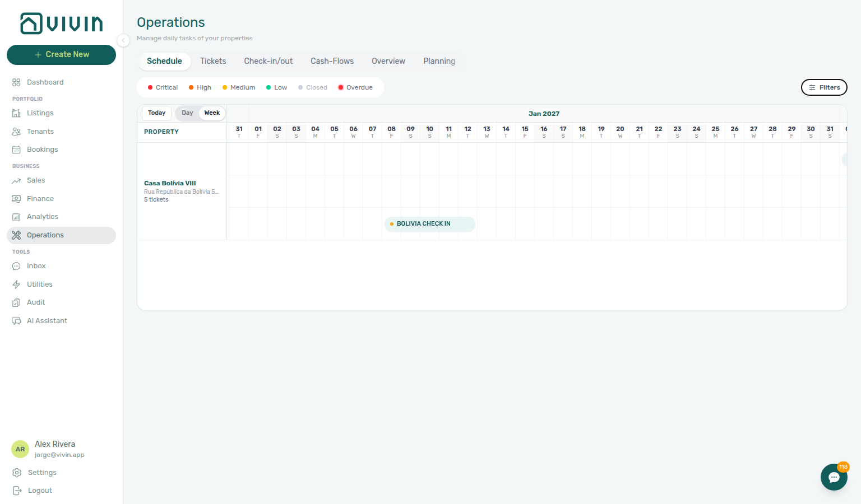861x504 pixels.
Task: Select the 15 F date column header
Action: 525,132
